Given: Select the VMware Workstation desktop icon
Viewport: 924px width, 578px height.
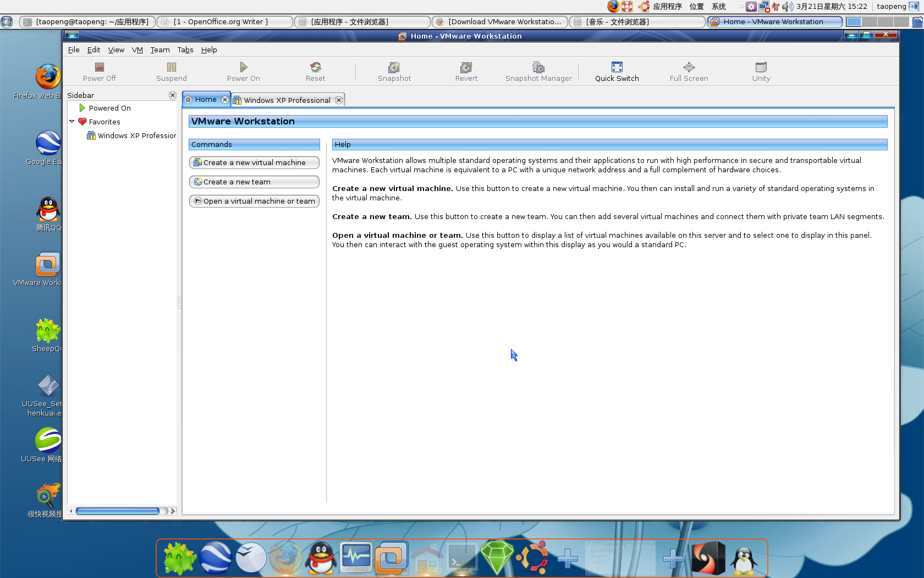Looking at the screenshot, I should [x=48, y=265].
